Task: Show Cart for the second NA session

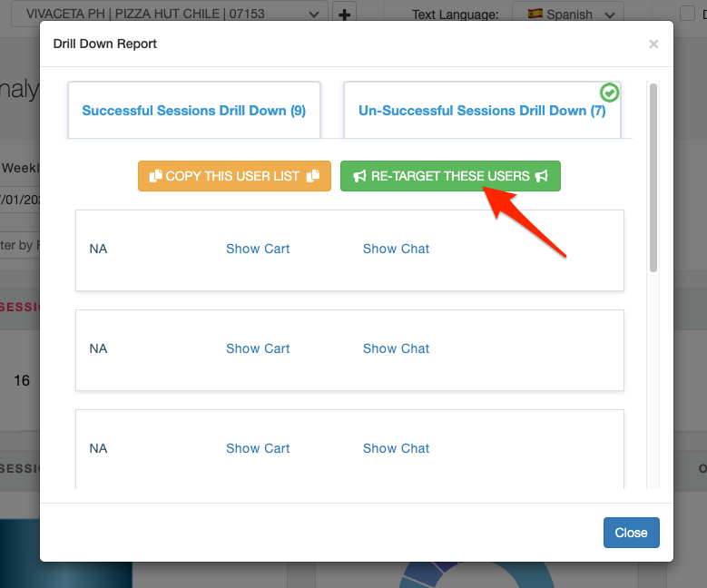Action: point(258,348)
